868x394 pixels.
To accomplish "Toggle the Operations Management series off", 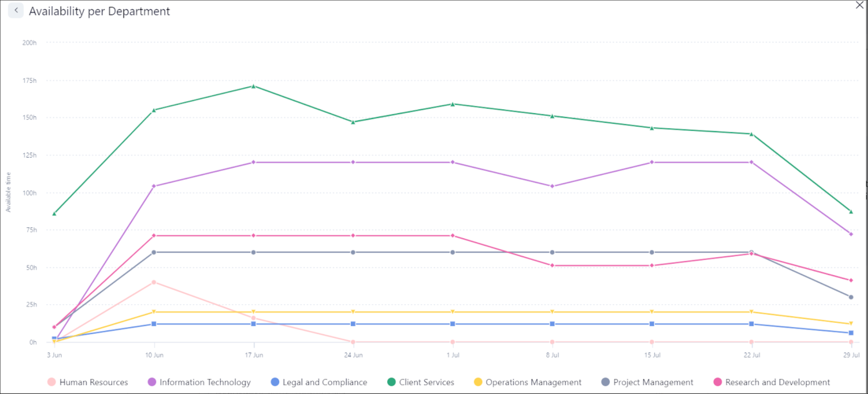I will 533,382.
